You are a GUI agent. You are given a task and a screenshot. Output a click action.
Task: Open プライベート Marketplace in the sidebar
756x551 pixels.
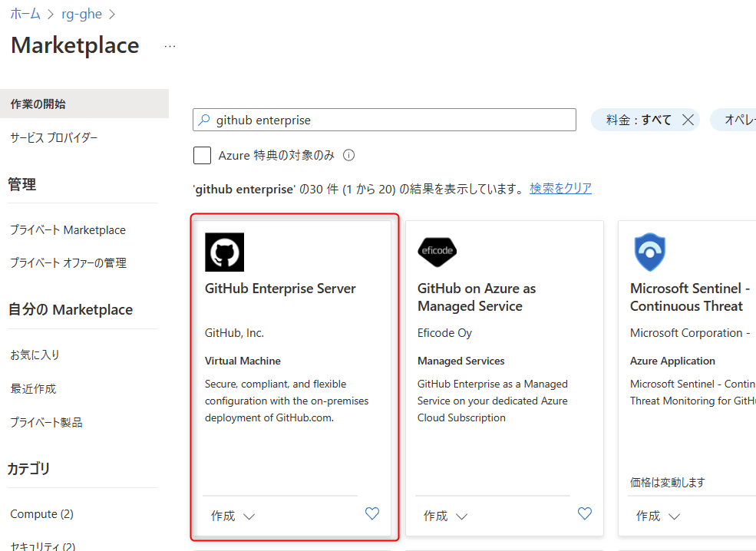[68, 230]
